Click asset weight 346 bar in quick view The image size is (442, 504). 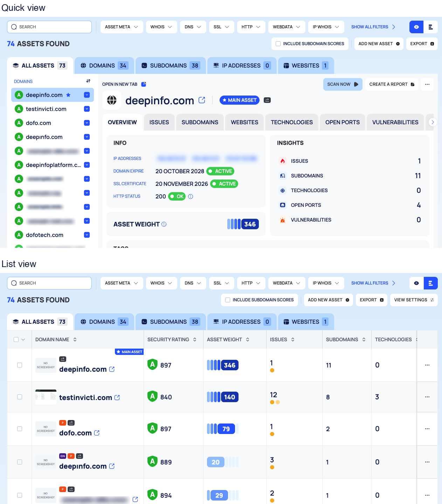point(243,224)
